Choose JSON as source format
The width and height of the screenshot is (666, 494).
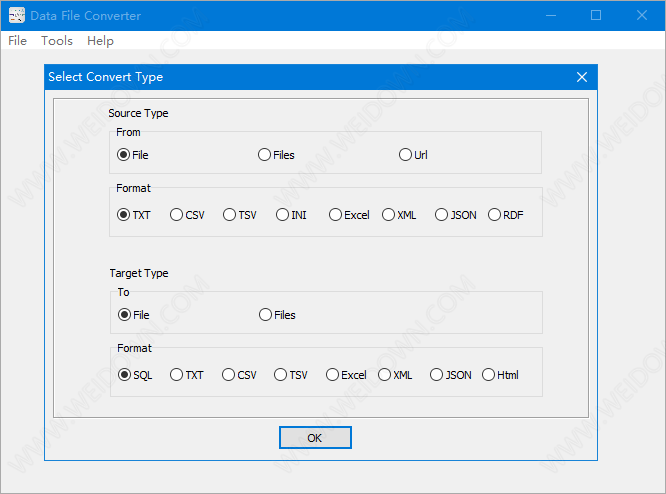(456, 215)
